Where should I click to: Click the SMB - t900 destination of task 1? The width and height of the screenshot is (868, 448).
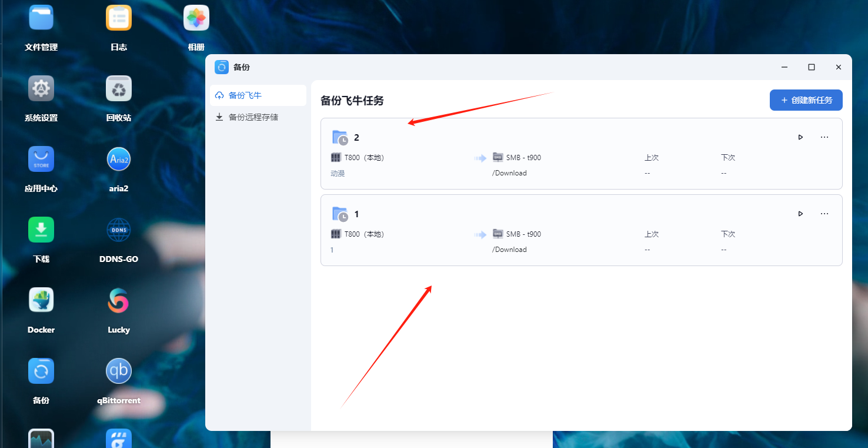tap(517, 234)
